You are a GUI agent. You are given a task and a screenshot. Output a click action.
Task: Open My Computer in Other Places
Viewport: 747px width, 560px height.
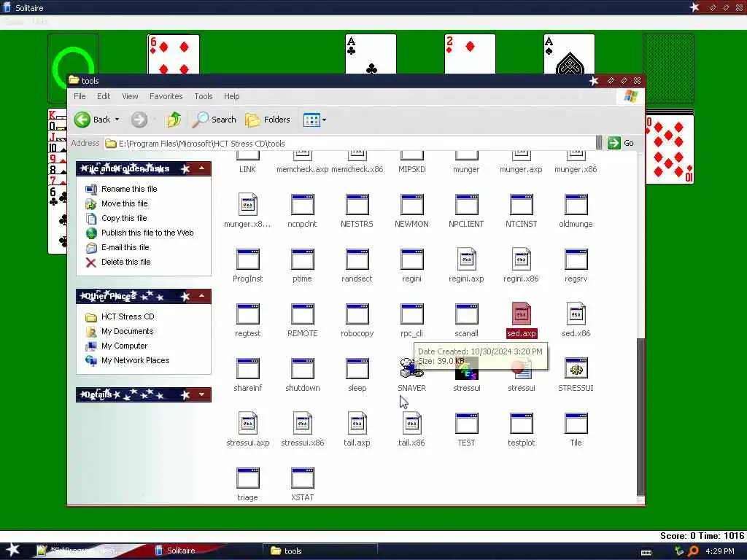[x=124, y=346]
